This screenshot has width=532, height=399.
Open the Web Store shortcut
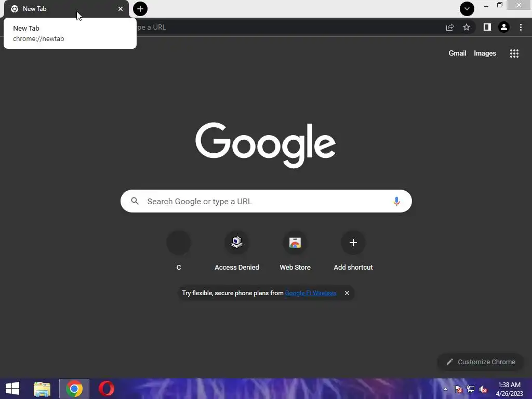coord(295,251)
